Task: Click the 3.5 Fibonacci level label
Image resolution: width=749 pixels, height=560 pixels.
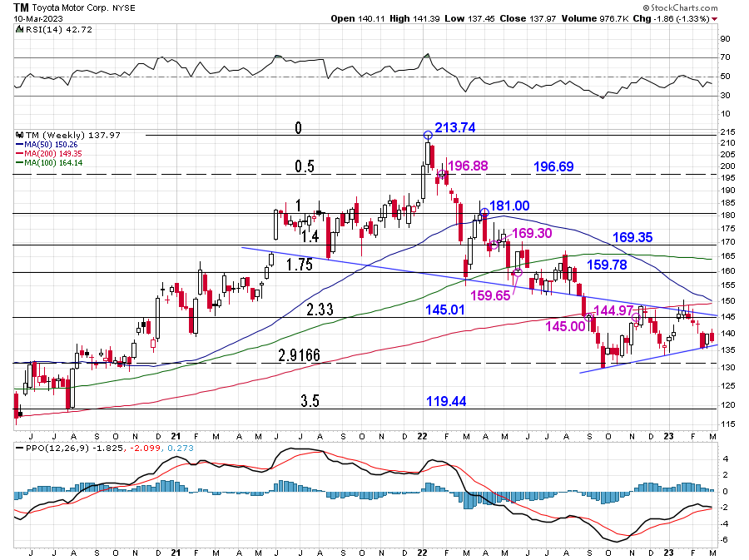Action: 310,401
